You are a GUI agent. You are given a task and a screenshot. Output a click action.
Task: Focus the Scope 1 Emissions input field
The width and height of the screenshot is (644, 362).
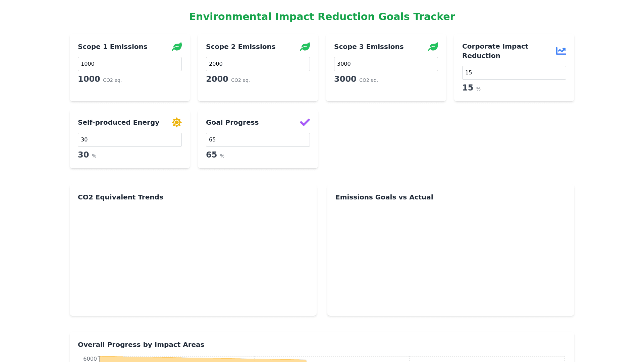click(130, 64)
